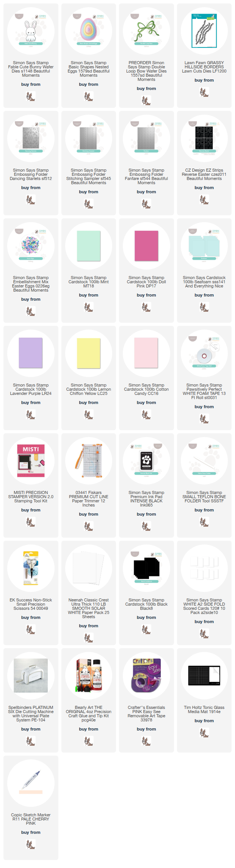Open the Embellishment Mix Easter Eggs thumbnail

pos(31,245)
